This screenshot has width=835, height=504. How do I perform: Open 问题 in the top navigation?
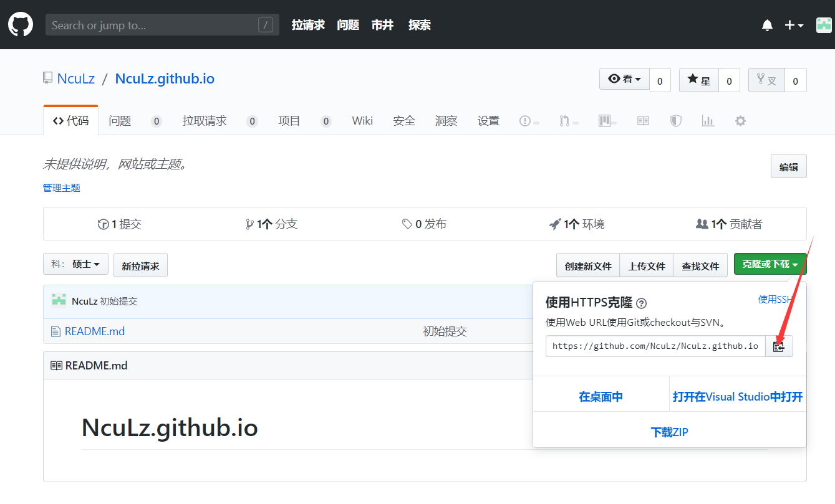[x=348, y=25]
